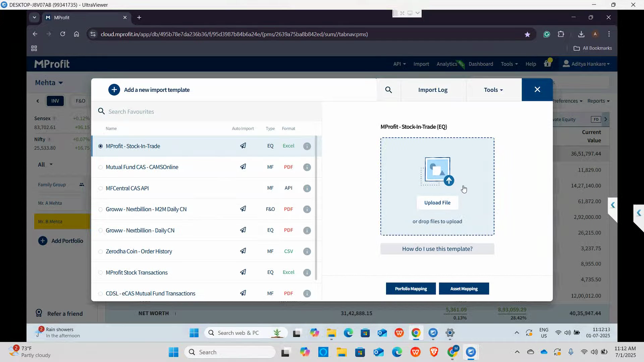
Task: Click the Family Group people icon
Action: 82,185
